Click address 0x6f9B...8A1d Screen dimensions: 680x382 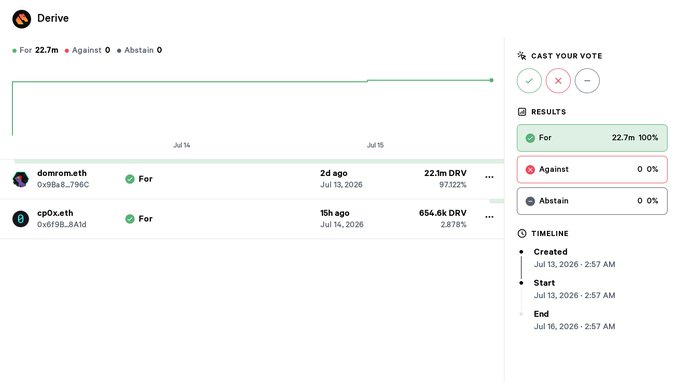pos(62,225)
